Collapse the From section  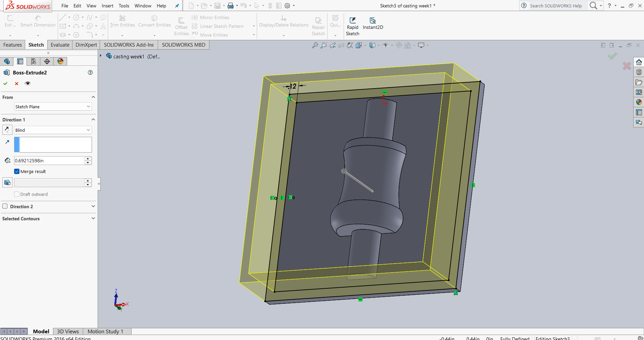93,97
